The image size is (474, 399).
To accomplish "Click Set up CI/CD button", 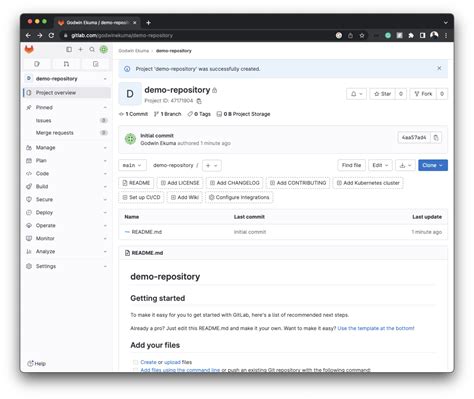I will (141, 197).
